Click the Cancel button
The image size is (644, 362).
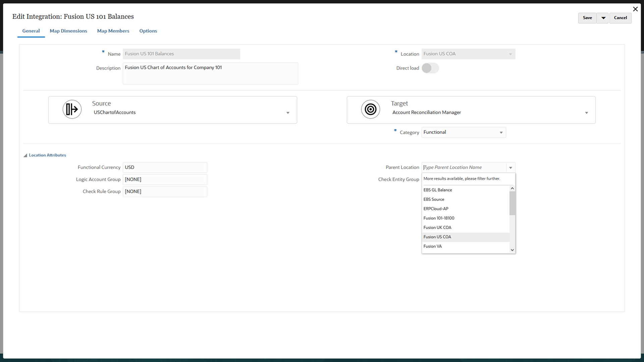tap(620, 18)
